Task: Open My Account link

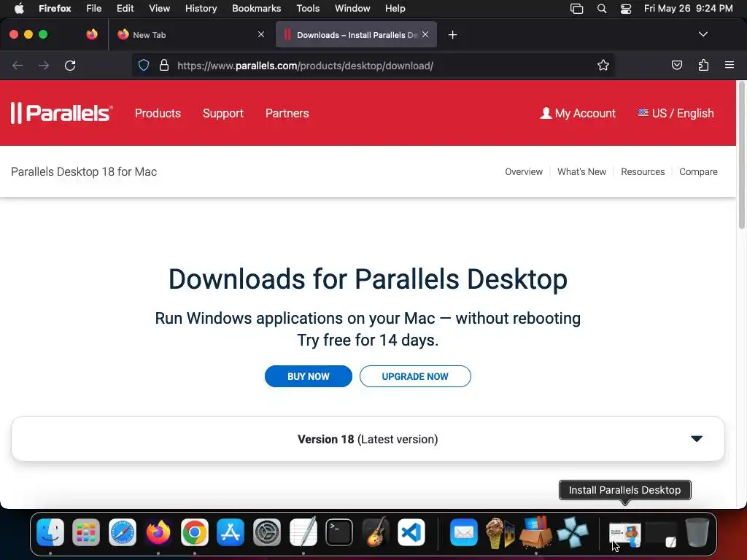Action: (578, 113)
